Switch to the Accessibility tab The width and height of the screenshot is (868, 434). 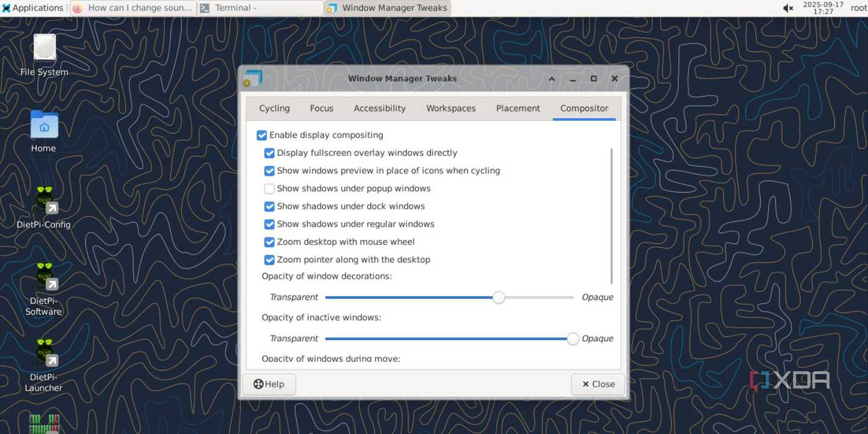coord(380,108)
